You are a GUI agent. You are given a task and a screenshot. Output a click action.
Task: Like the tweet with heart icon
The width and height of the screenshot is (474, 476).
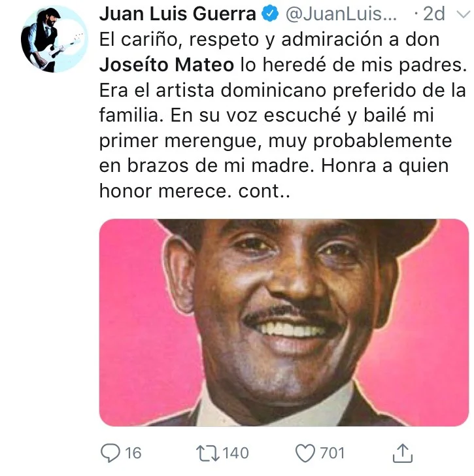[305, 453]
